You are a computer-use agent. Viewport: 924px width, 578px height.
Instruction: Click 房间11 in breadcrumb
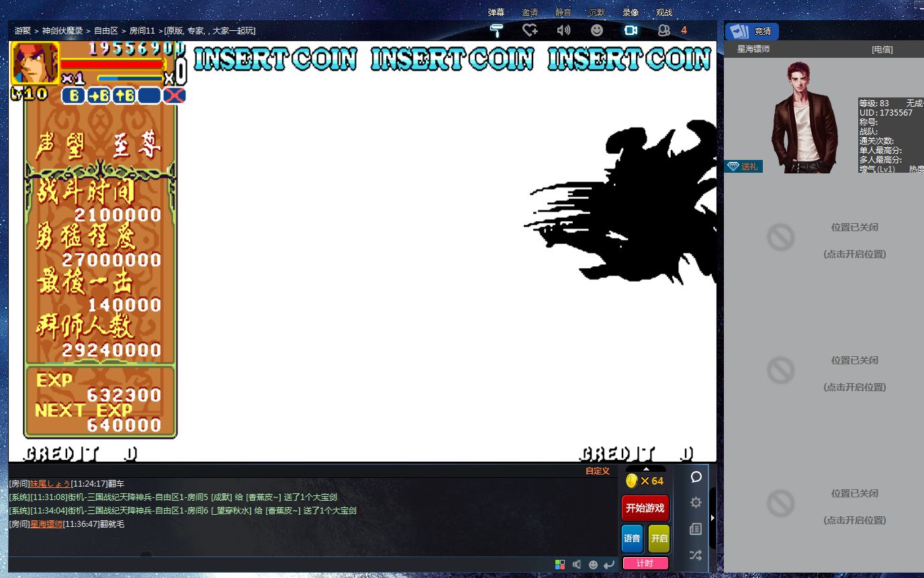coord(142,31)
